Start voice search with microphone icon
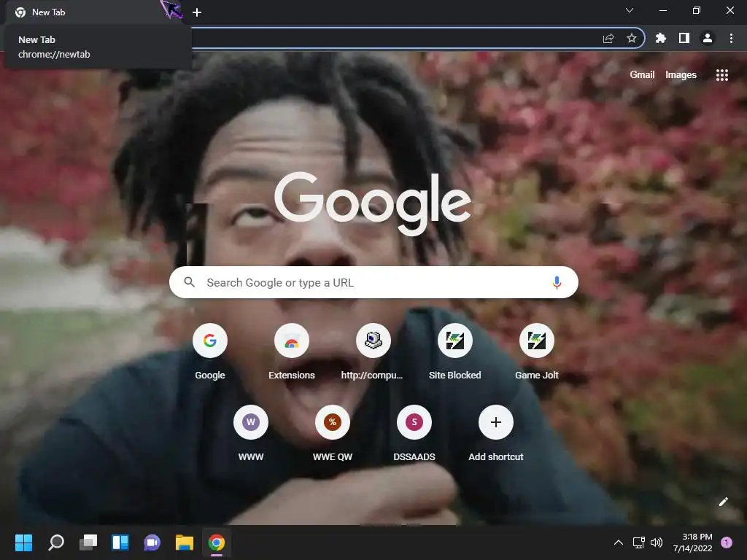This screenshot has height=560, width=747. click(557, 282)
